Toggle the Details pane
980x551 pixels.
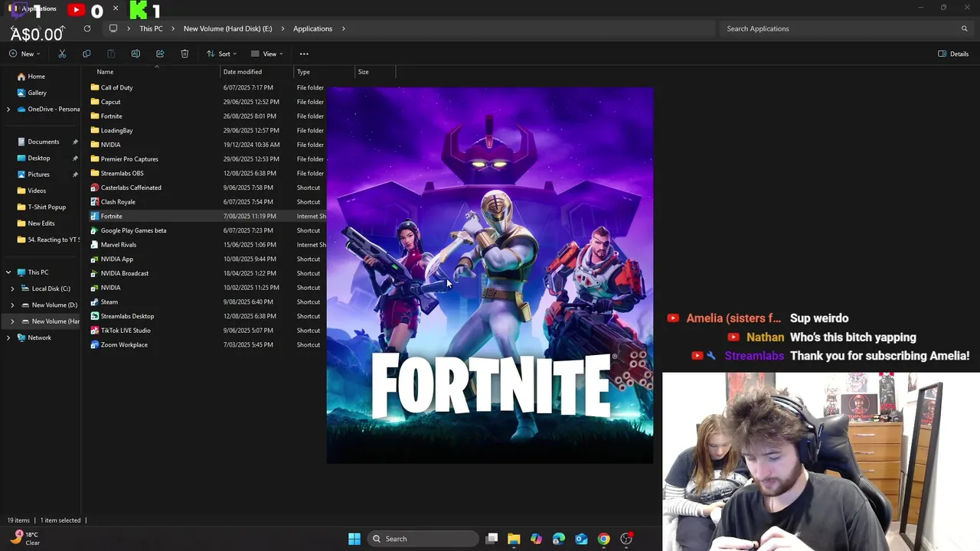953,54
